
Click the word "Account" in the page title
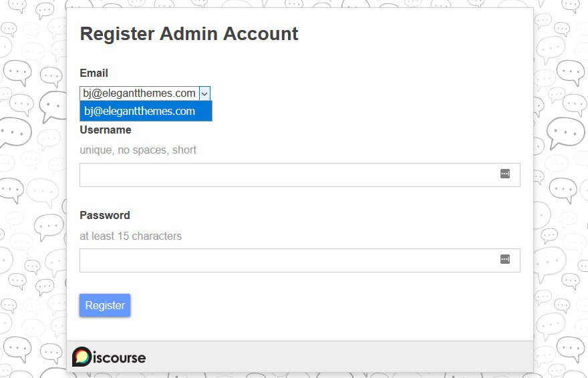[261, 33]
